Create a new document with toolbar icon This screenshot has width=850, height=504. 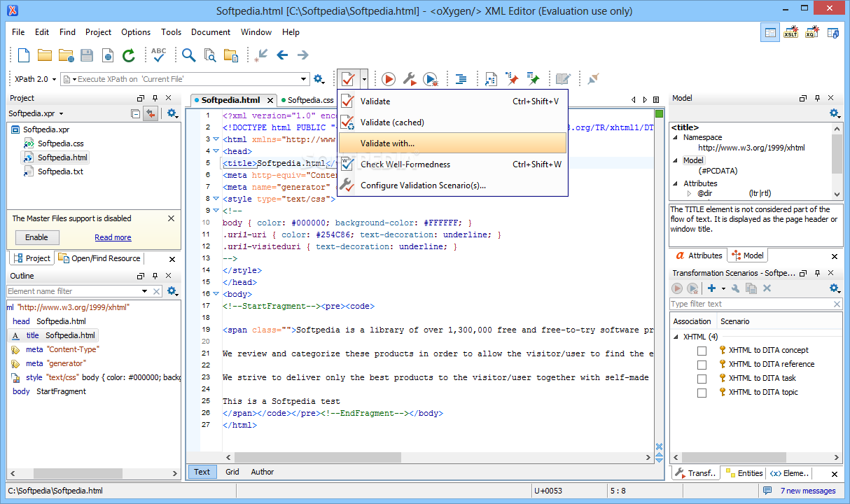(23, 55)
